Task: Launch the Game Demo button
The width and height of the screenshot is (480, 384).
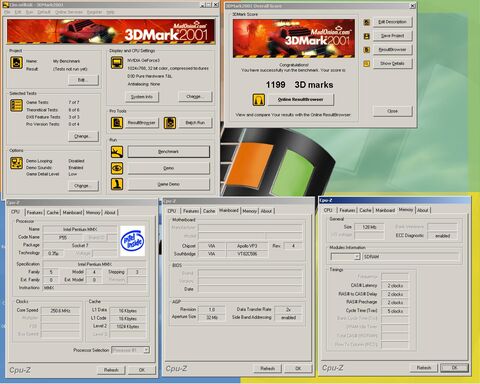Action: click(169, 184)
